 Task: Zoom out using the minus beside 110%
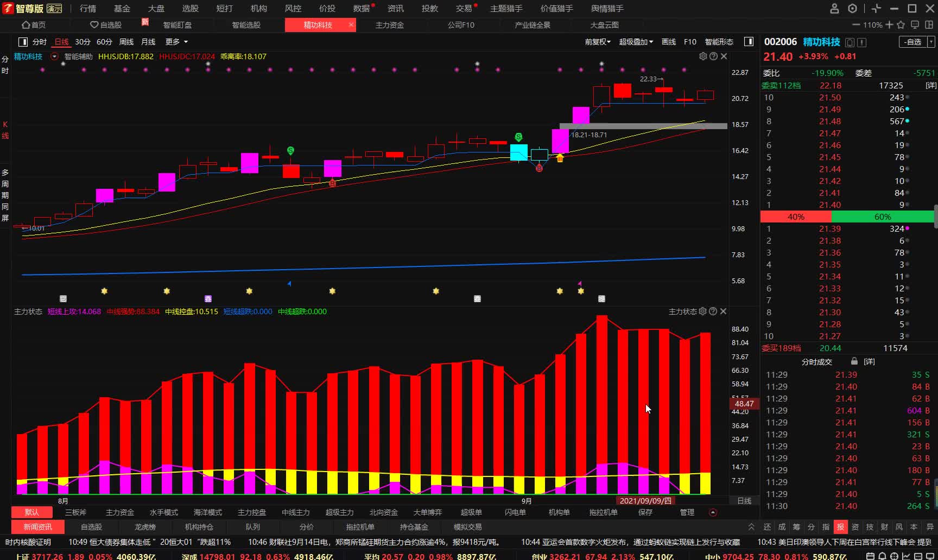(856, 25)
